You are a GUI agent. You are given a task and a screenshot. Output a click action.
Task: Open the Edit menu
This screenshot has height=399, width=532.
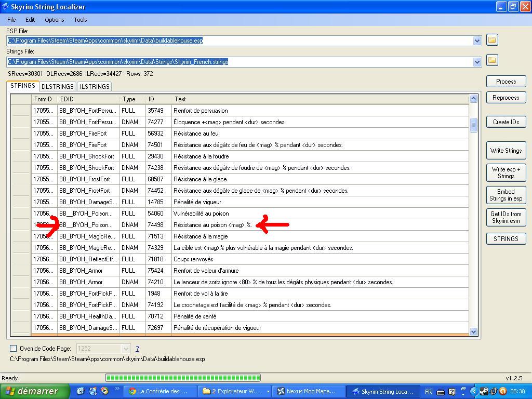[x=30, y=20]
